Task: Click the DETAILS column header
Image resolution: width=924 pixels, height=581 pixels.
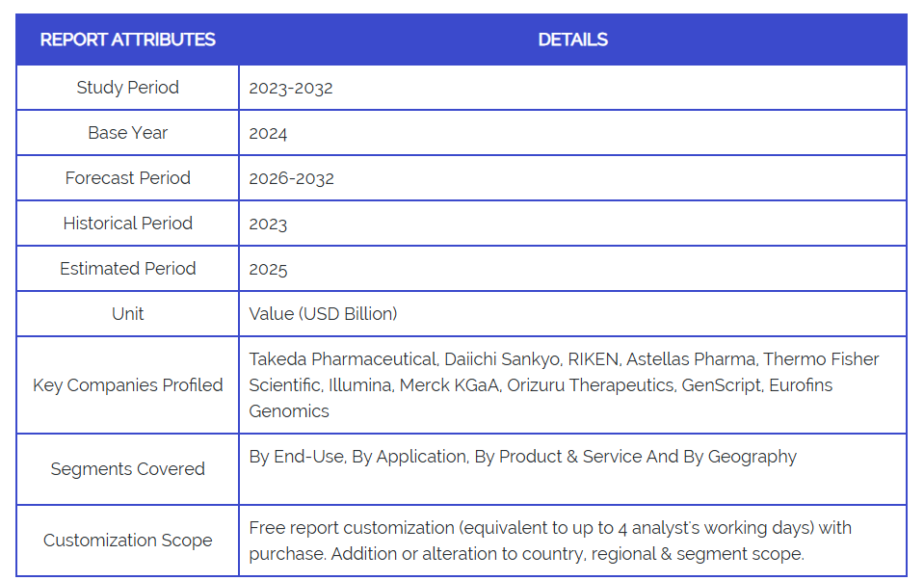Action: (x=572, y=40)
